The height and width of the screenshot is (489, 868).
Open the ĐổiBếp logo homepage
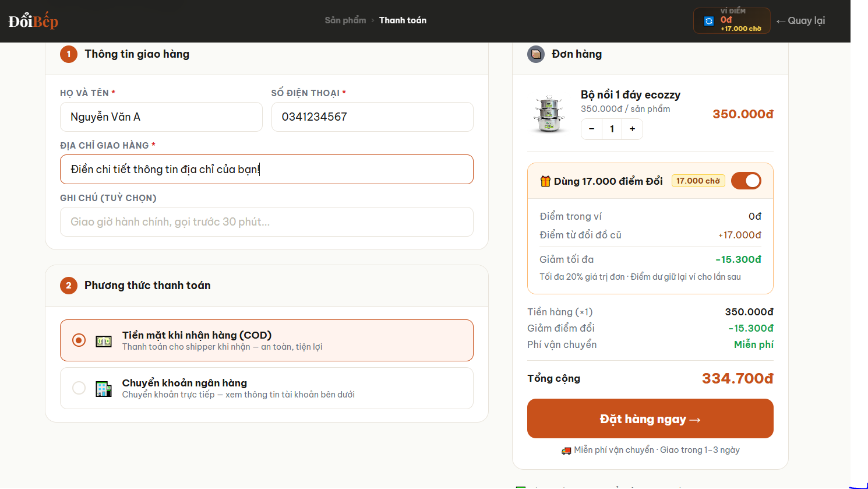33,21
